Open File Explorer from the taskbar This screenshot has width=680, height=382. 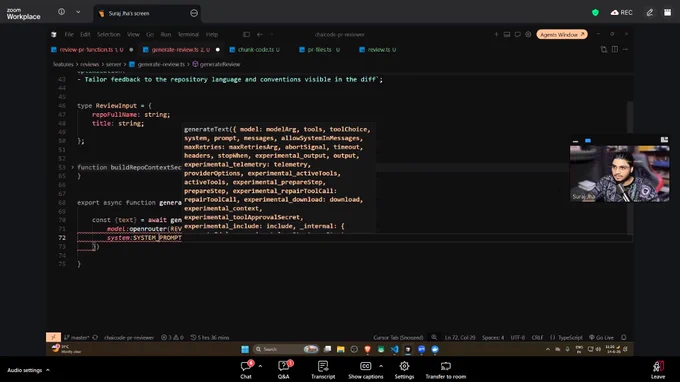coord(341,349)
